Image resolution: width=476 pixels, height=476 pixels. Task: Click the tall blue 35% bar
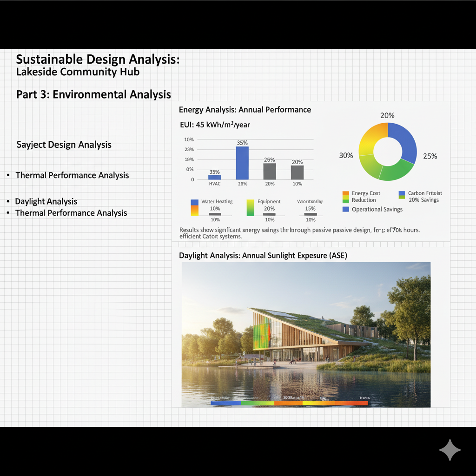[242, 163]
